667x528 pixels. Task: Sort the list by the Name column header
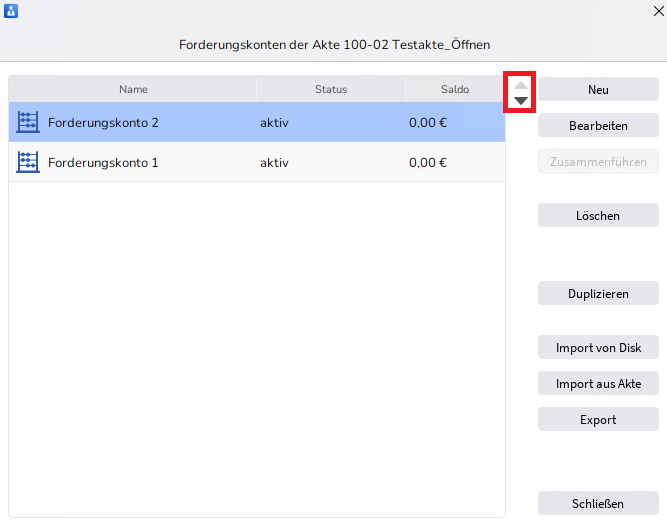pyautogui.click(x=133, y=89)
